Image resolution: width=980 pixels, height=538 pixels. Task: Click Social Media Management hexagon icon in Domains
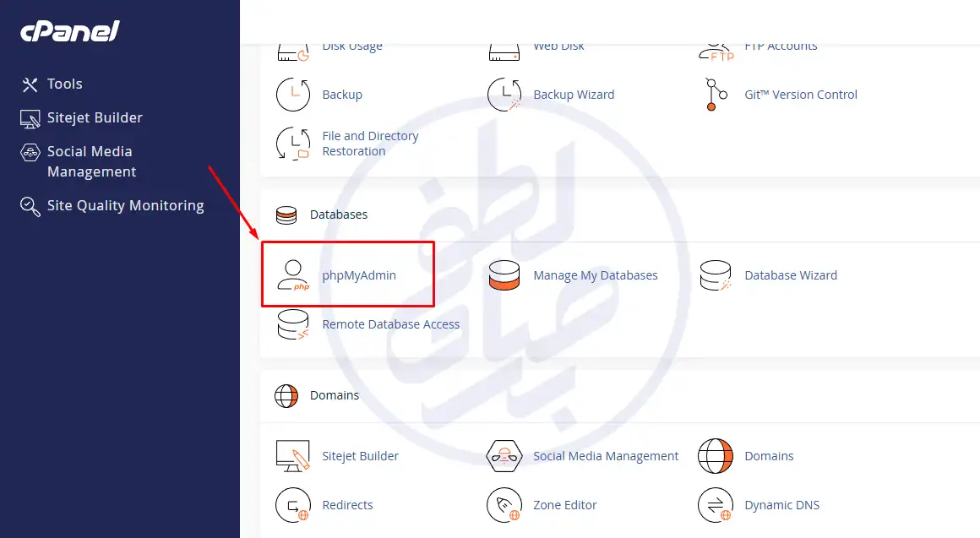click(504, 455)
